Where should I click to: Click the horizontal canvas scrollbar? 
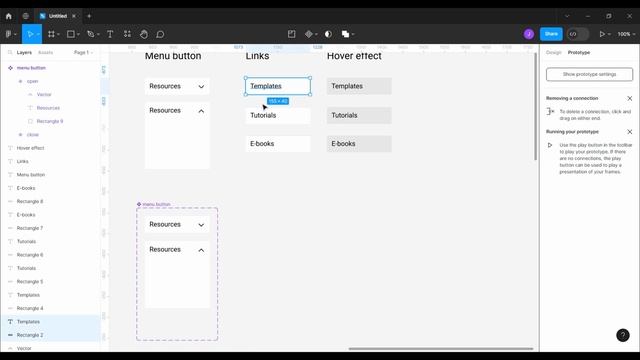pyautogui.click(x=441, y=349)
